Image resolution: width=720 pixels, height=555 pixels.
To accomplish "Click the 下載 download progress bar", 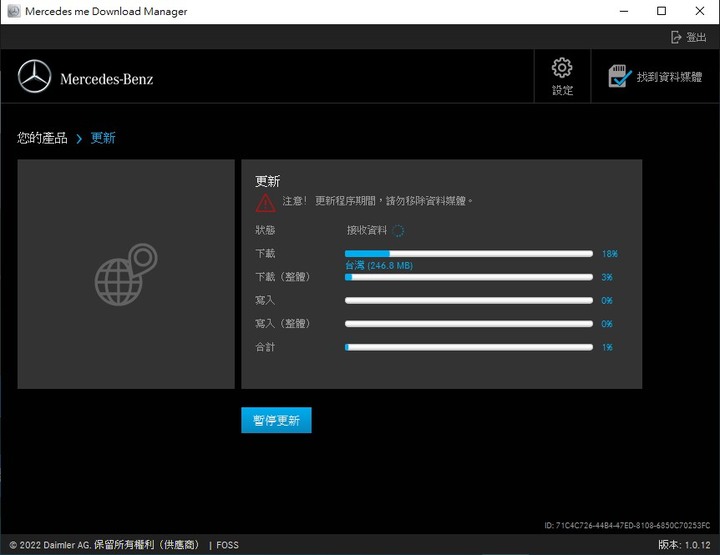I will pyautogui.click(x=469, y=253).
